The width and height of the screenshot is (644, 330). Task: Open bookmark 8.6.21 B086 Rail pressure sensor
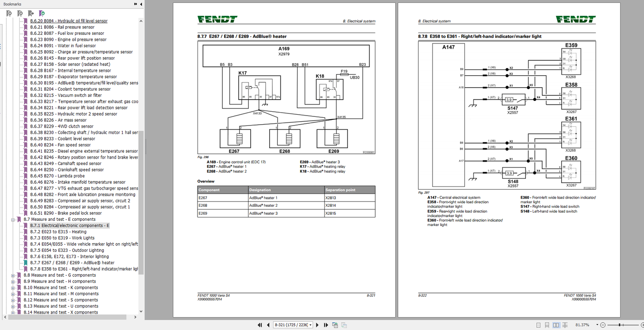pos(62,27)
